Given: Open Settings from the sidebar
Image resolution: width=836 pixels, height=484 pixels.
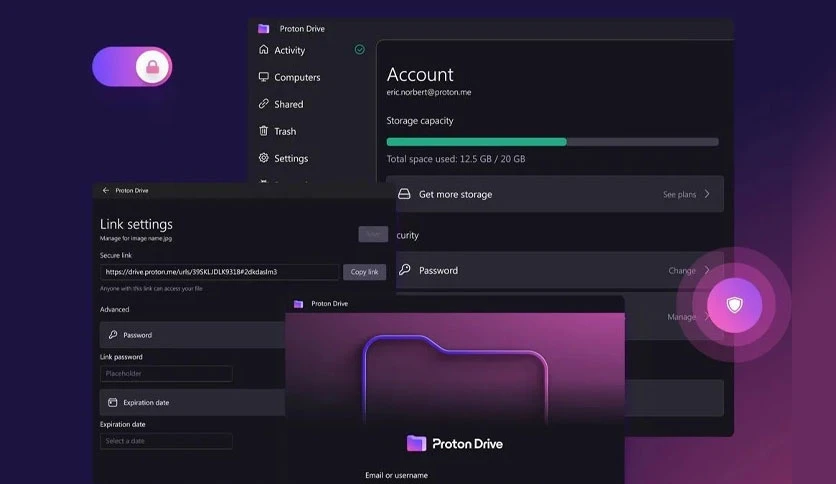Looking at the screenshot, I should [x=291, y=158].
